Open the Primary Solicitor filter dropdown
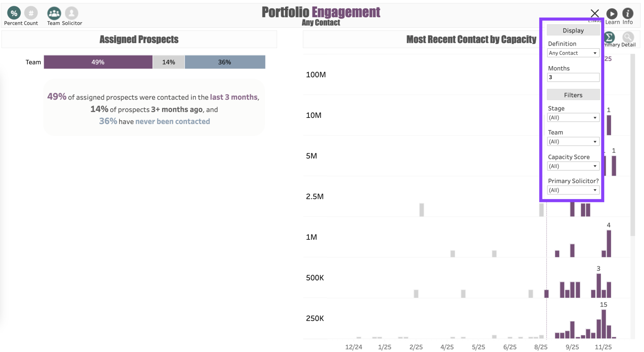 pos(573,190)
